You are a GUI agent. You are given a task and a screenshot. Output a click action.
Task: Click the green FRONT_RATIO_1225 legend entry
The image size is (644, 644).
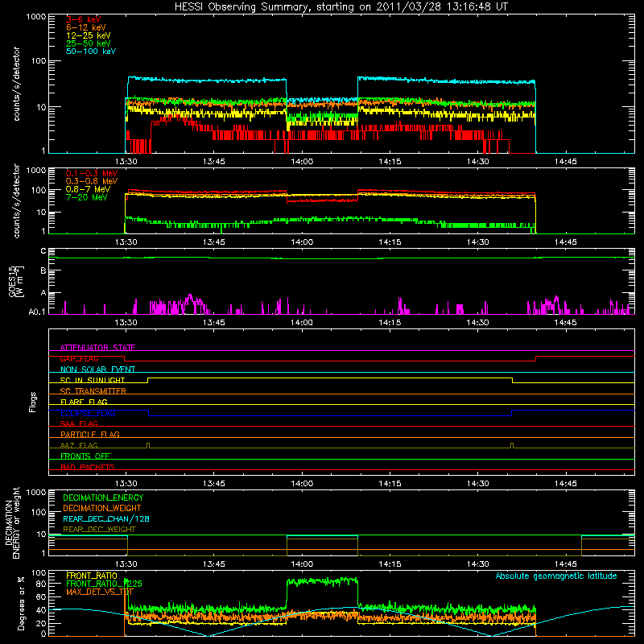[104, 584]
